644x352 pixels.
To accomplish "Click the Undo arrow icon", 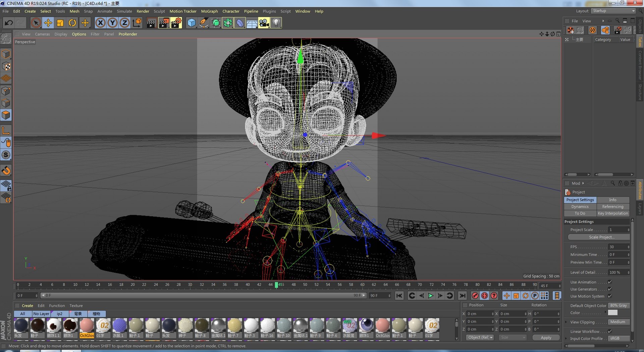I will [x=9, y=23].
